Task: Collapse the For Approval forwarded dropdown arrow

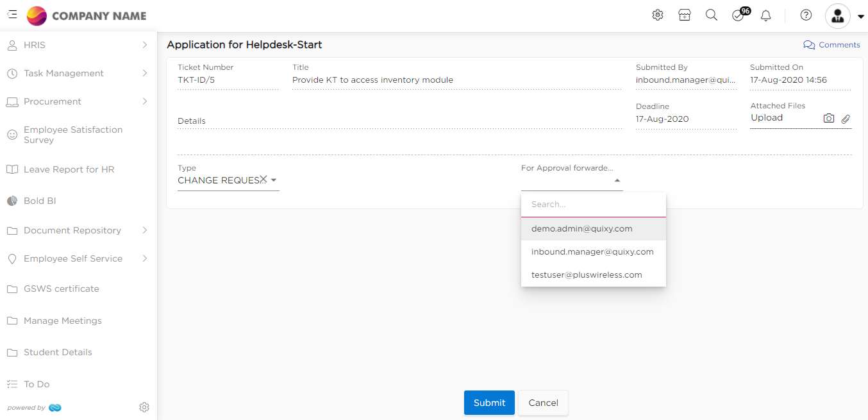Action: coord(617,181)
